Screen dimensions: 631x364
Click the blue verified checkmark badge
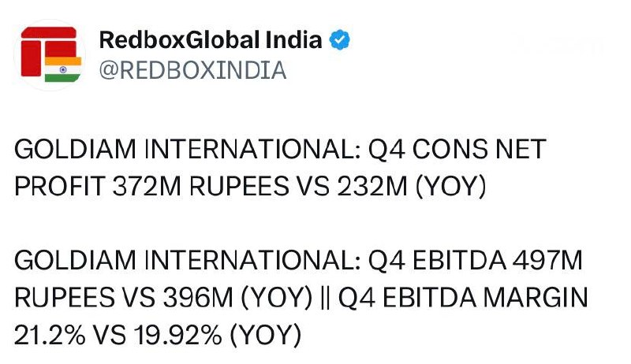click(340, 39)
